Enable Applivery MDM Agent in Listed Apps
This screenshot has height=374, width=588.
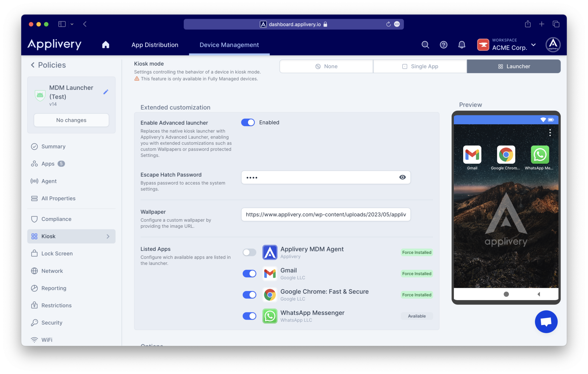[x=249, y=252]
